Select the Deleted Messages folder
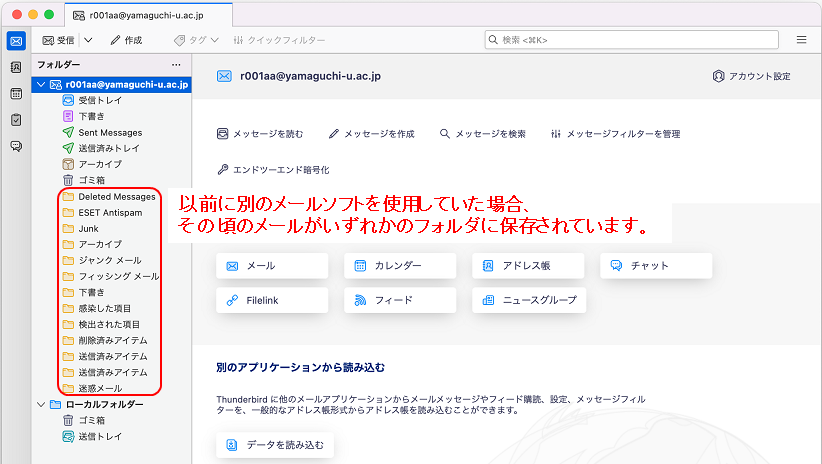The width and height of the screenshot is (822, 464). pos(111,197)
